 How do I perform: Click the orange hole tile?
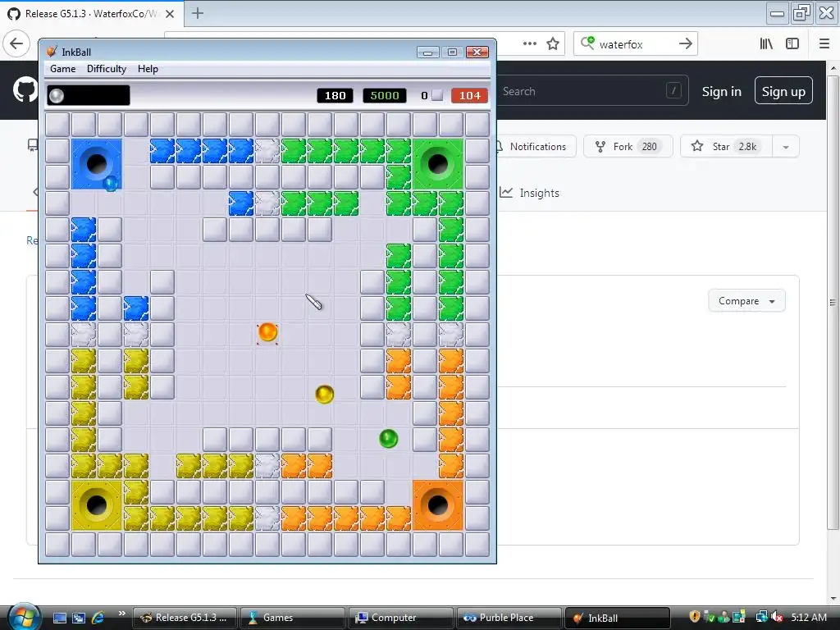point(438,504)
